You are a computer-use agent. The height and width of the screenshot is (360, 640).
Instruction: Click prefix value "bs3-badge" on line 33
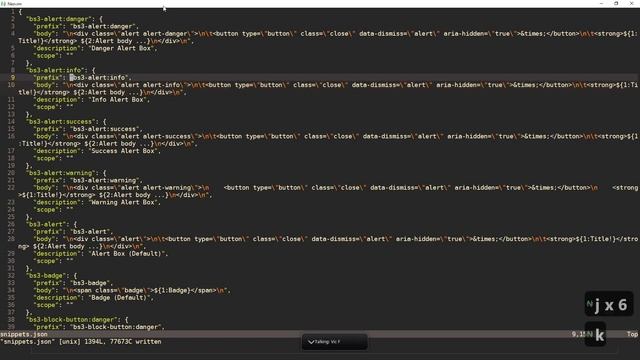[91, 283]
